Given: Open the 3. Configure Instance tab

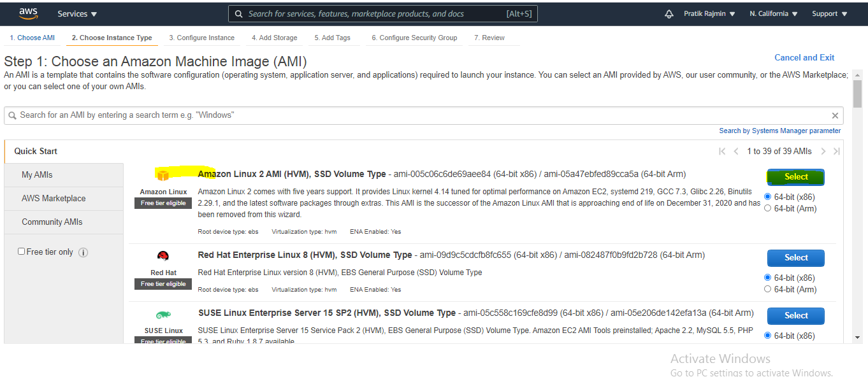Looking at the screenshot, I should [x=201, y=38].
